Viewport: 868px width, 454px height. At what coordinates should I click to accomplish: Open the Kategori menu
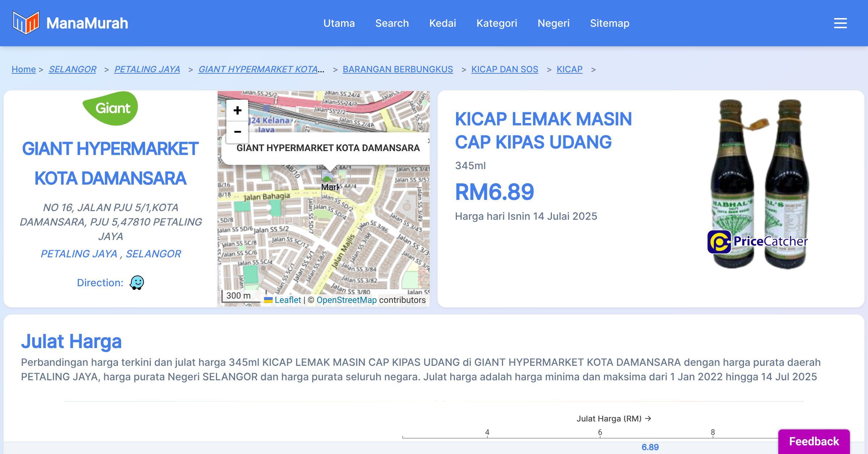[x=497, y=23]
